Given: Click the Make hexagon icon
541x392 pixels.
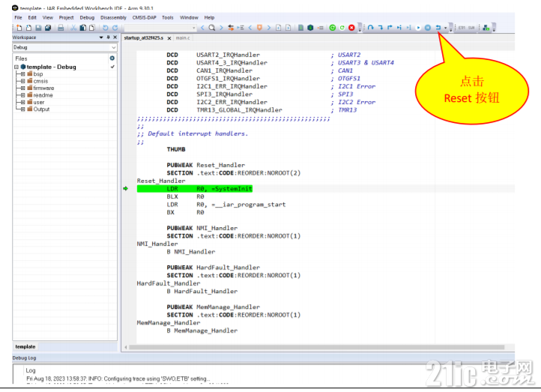Looking at the screenshot, I should click(x=310, y=28).
